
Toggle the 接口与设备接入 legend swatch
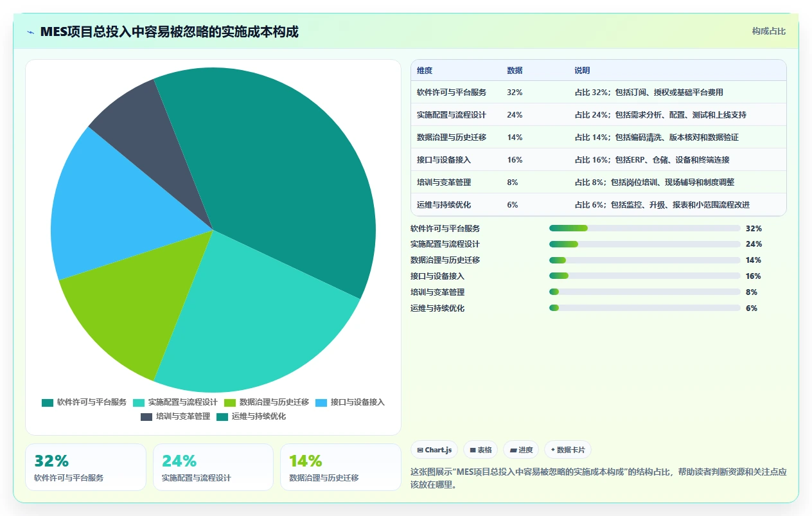[321, 403]
